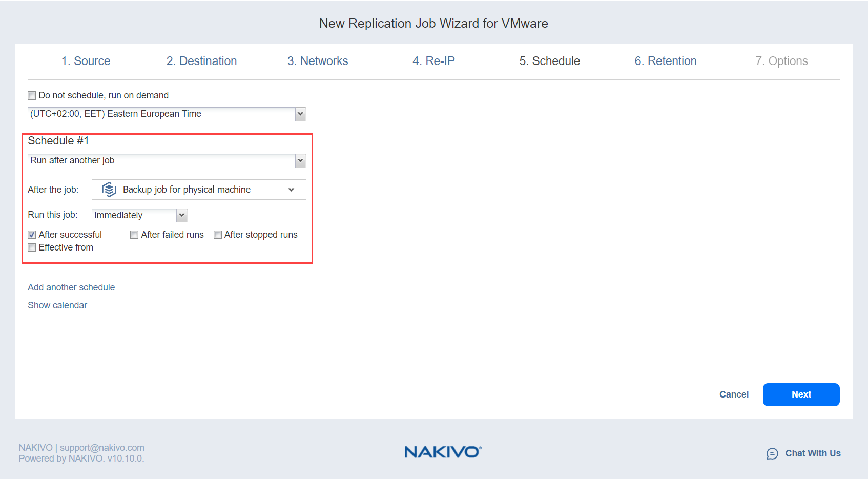
Task: Tick the 'After stopped runs' checkbox
Action: tap(218, 235)
